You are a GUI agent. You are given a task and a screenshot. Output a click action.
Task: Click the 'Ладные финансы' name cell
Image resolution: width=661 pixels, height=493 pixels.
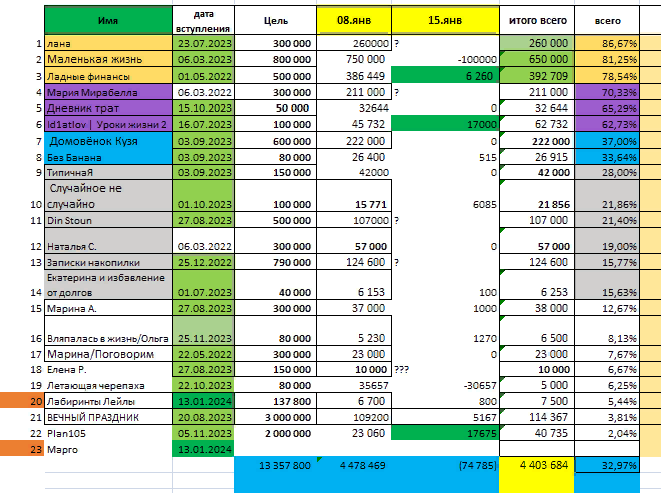(x=108, y=76)
